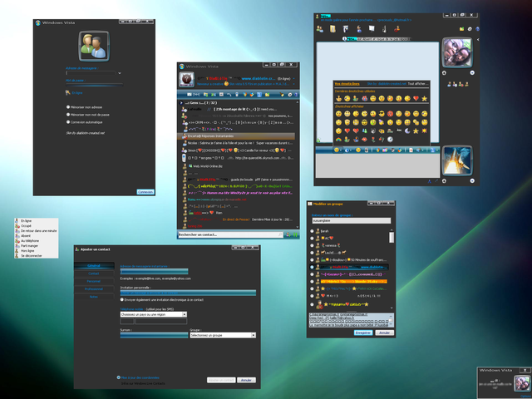Enable 'Envoyer également une invitation électronique' option
The image size is (532, 399).
(x=122, y=300)
